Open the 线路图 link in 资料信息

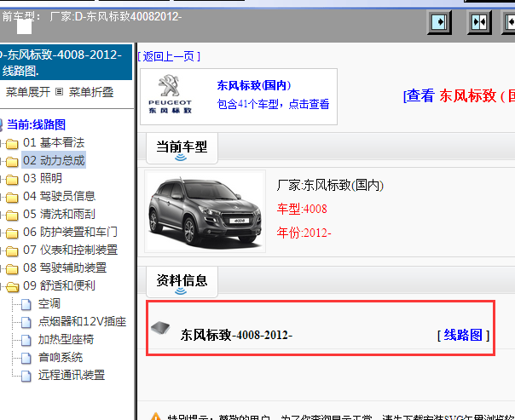463,335
